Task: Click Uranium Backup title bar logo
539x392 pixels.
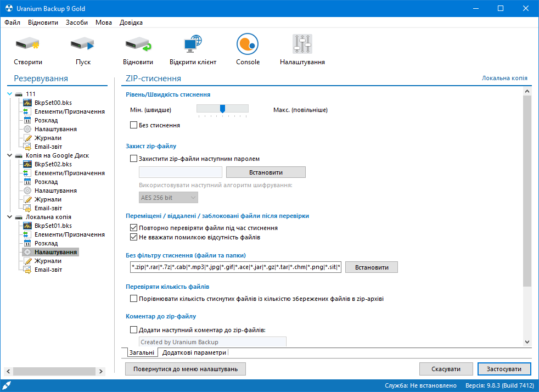Action: (x=9, y=8)
